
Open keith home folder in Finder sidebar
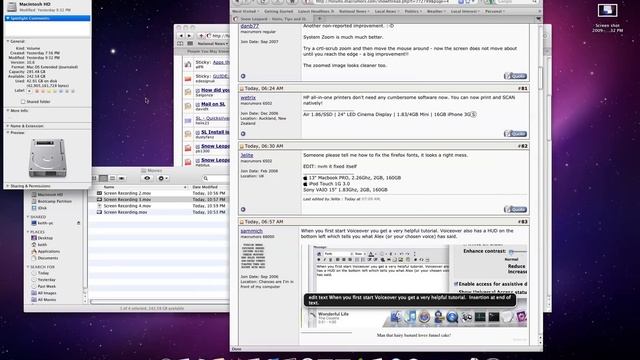(x=39, y=245)
